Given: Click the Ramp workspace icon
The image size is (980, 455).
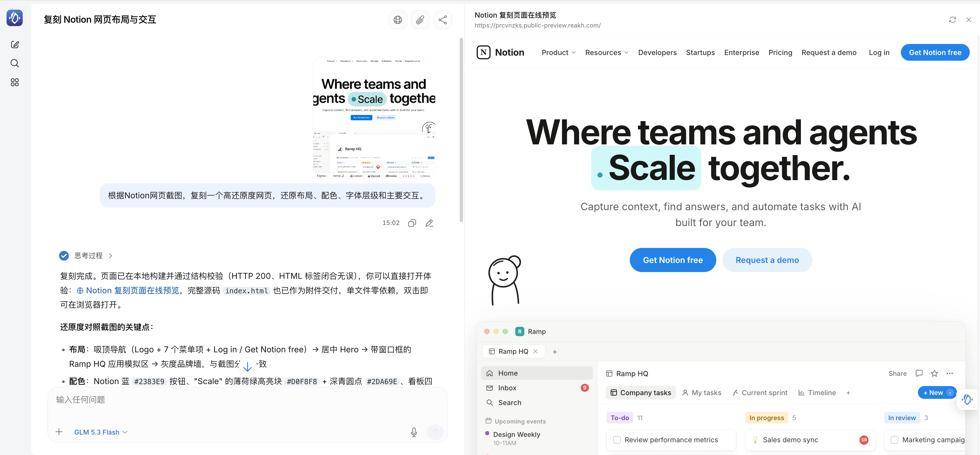Looking at the screenshot, I should (519, 331).
